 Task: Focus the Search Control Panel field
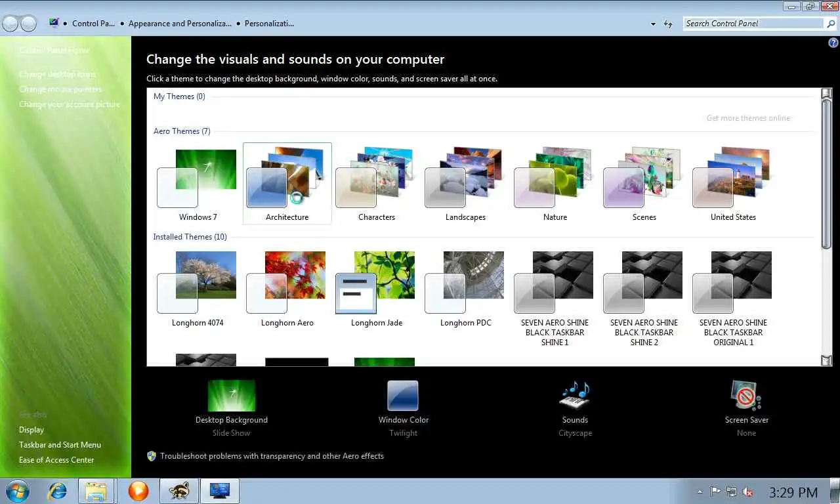[753, 24]
